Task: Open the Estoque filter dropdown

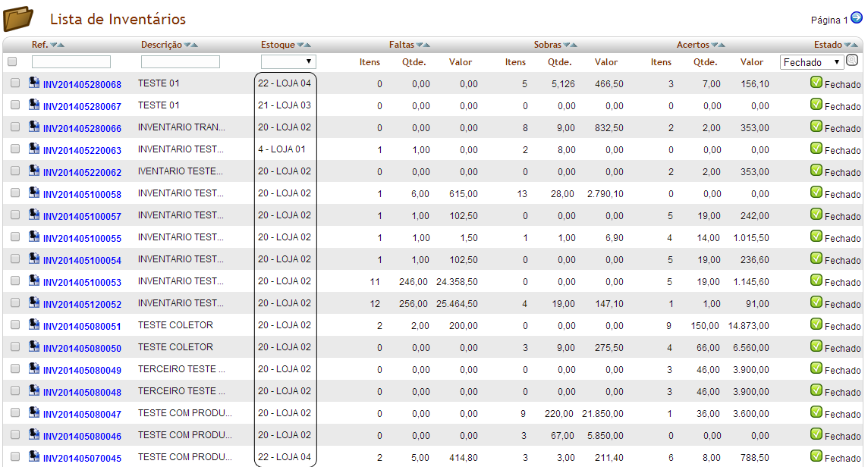Action: coord(288,61)
